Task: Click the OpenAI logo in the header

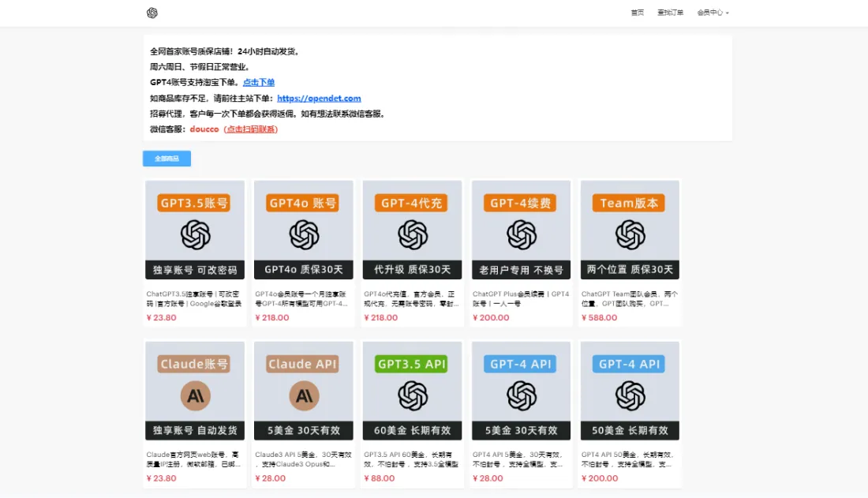Action: tap(152, 13)
